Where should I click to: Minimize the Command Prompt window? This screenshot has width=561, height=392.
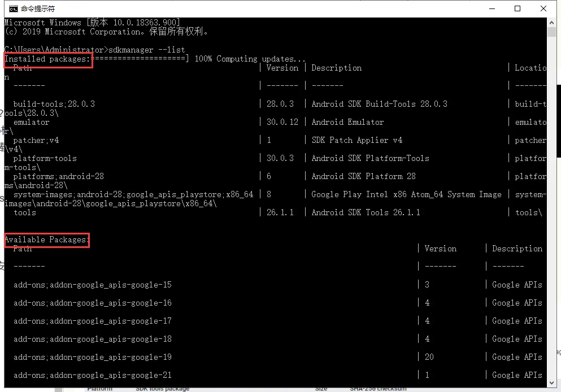point(492,8)
